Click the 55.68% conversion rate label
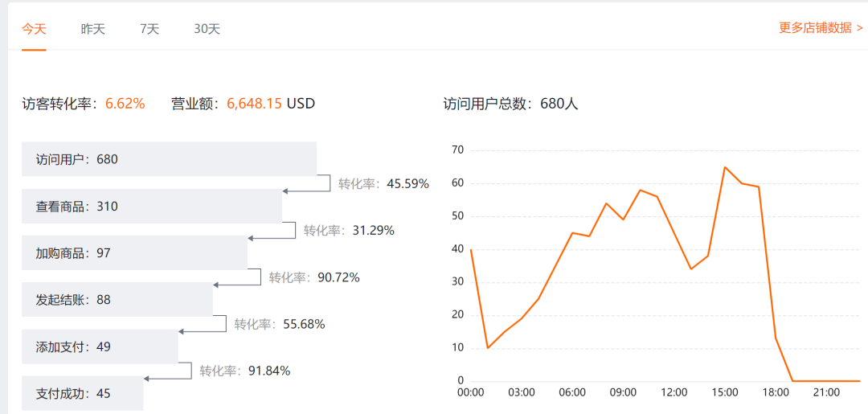Image resolution: width=868 pixels, height=414 pixels. coord(280,324)
